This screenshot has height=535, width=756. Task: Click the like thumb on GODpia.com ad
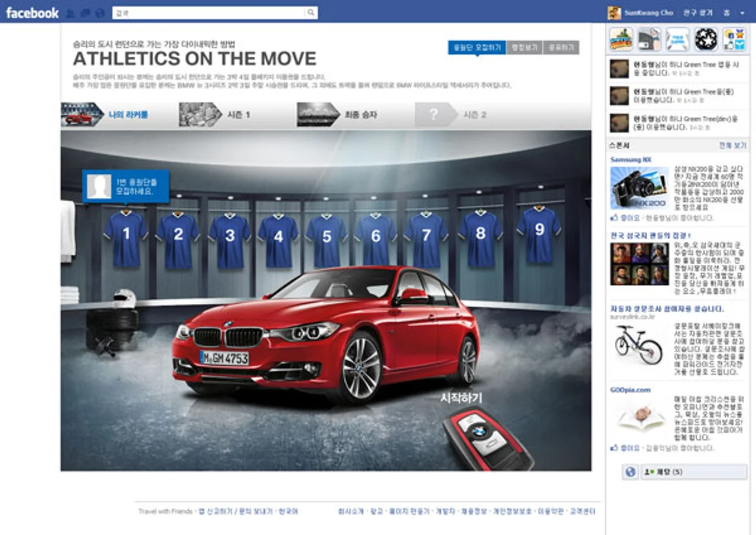tap(614, 448)
